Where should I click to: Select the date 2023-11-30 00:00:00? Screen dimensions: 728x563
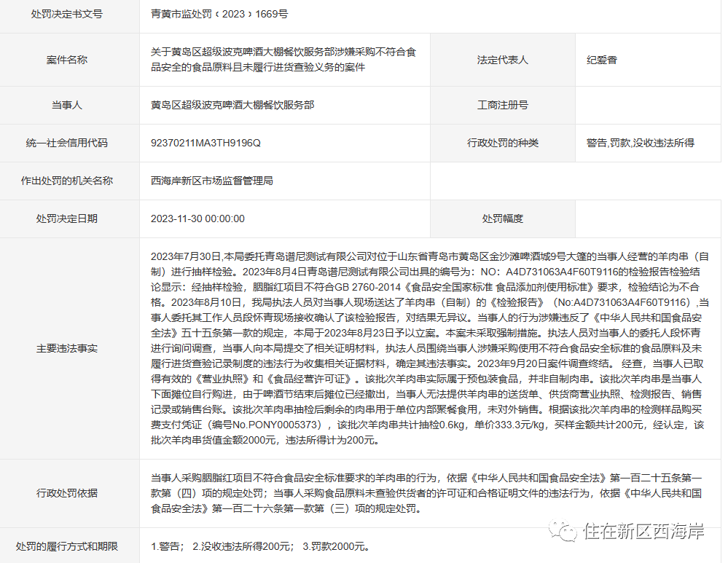(197, 218)
